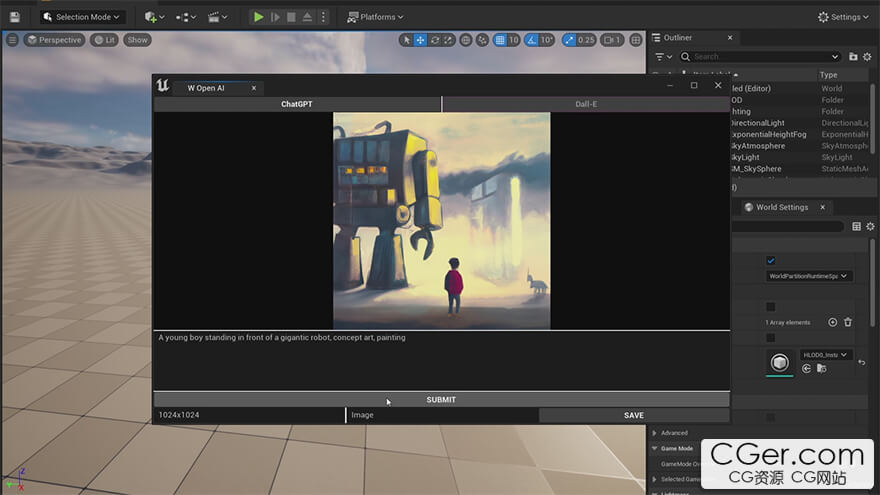Activate the Translate move tool

click(420, 40)
